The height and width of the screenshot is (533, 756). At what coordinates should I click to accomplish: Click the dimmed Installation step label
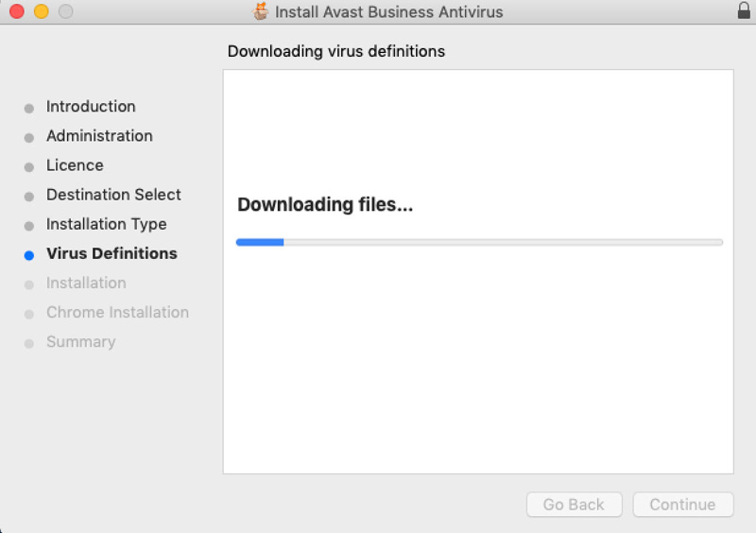click(x=86, y=283)
